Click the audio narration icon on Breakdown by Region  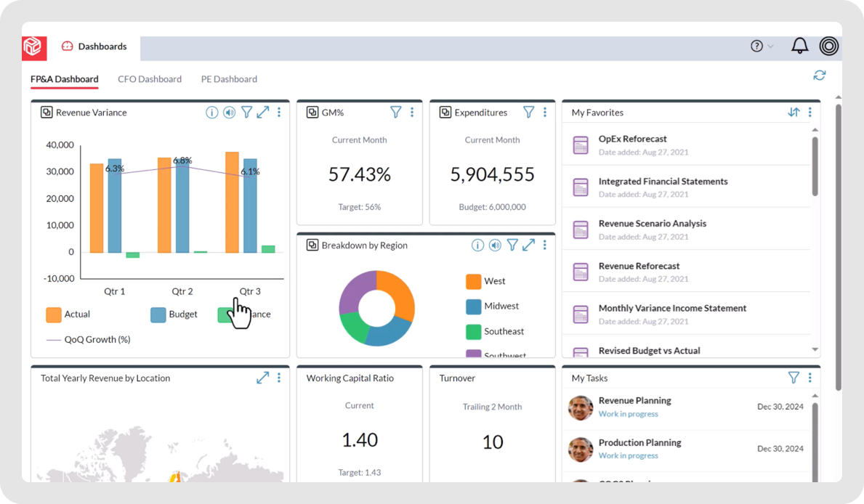click(495, 245)
